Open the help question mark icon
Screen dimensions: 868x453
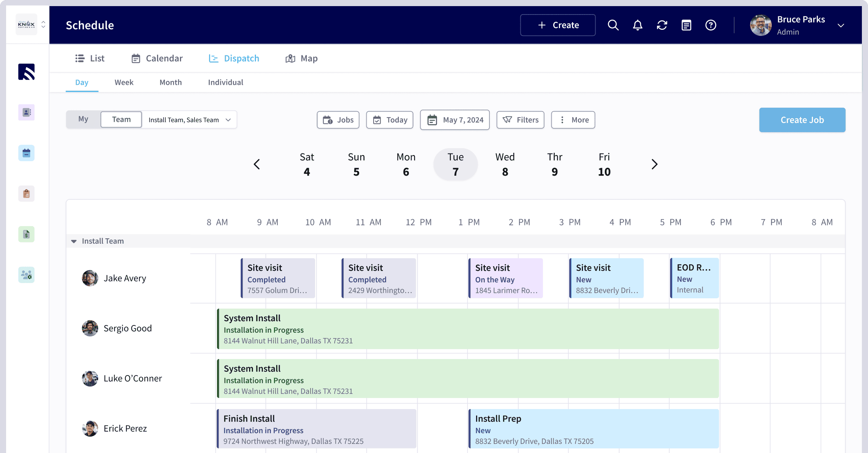711,25
